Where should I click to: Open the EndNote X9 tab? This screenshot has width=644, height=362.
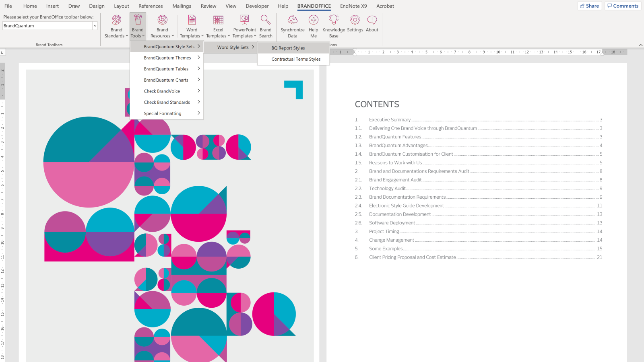point(353,6)
